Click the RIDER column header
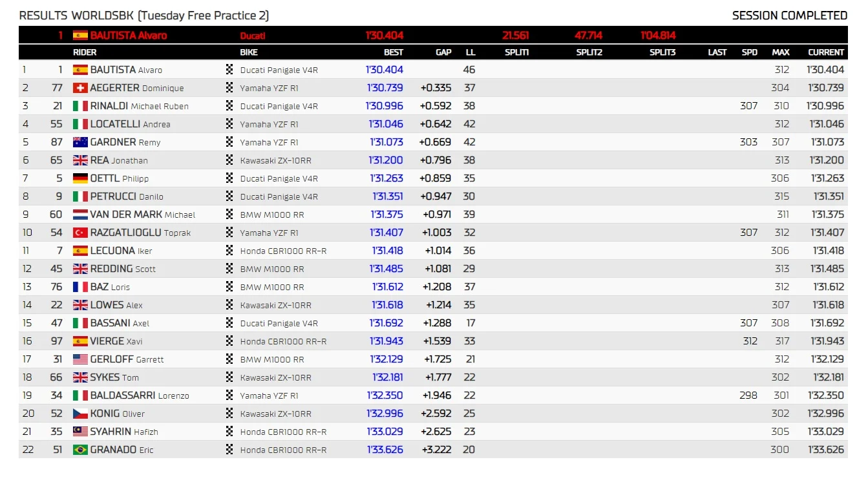Viewport: 868px width, 484px height. point(85,52)
